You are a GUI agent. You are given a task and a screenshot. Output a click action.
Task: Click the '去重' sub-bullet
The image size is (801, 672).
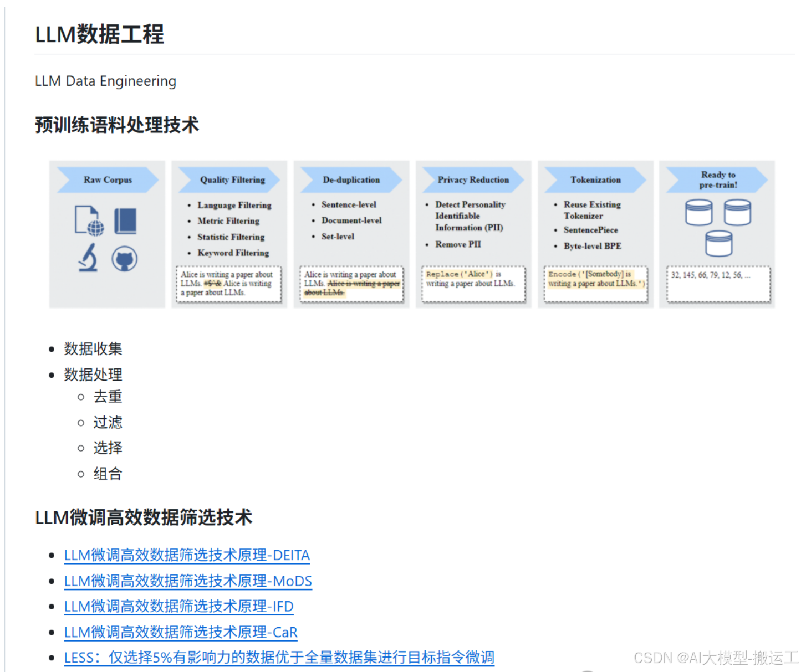[x=108, y=397]
